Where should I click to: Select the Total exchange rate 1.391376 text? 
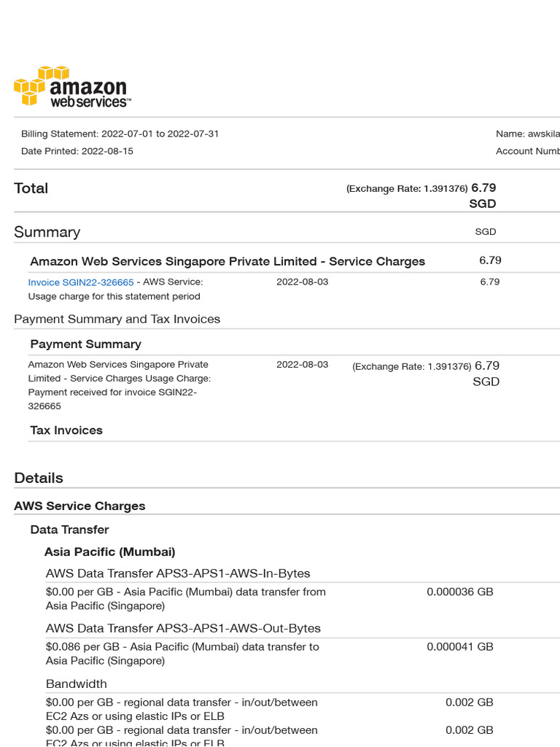407,189
